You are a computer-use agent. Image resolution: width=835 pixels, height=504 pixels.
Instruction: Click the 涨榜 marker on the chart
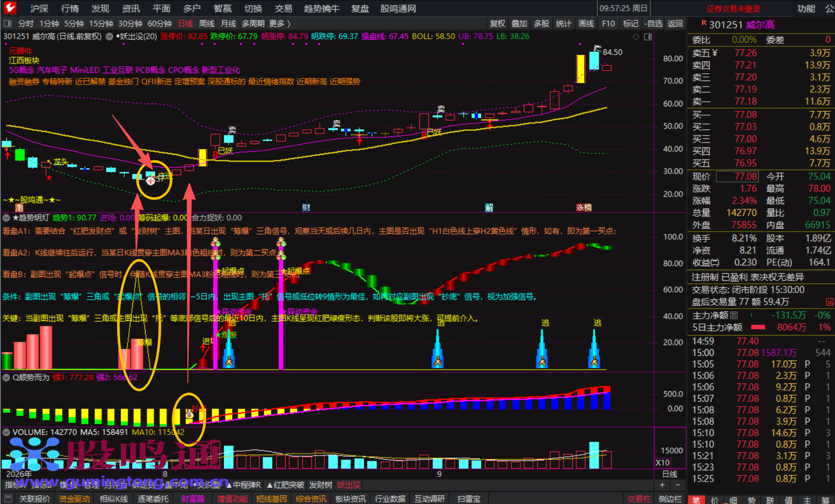pos(584,208)
